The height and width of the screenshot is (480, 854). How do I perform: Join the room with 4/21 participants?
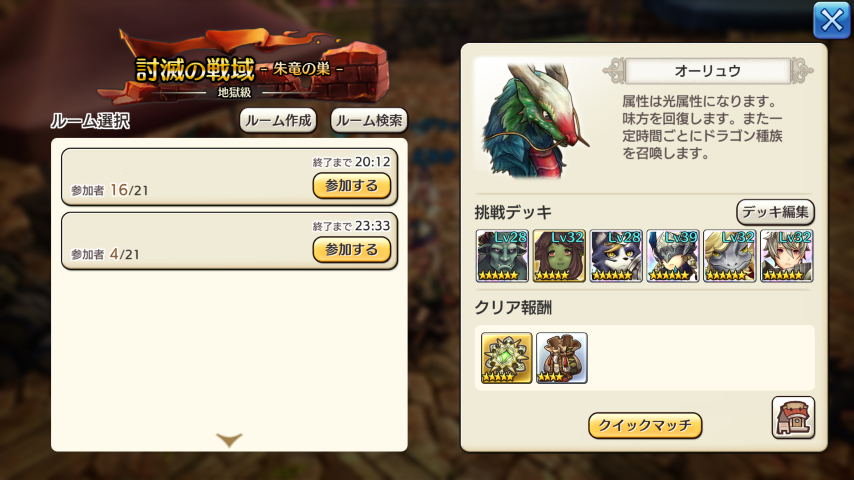tap(352, 250)
